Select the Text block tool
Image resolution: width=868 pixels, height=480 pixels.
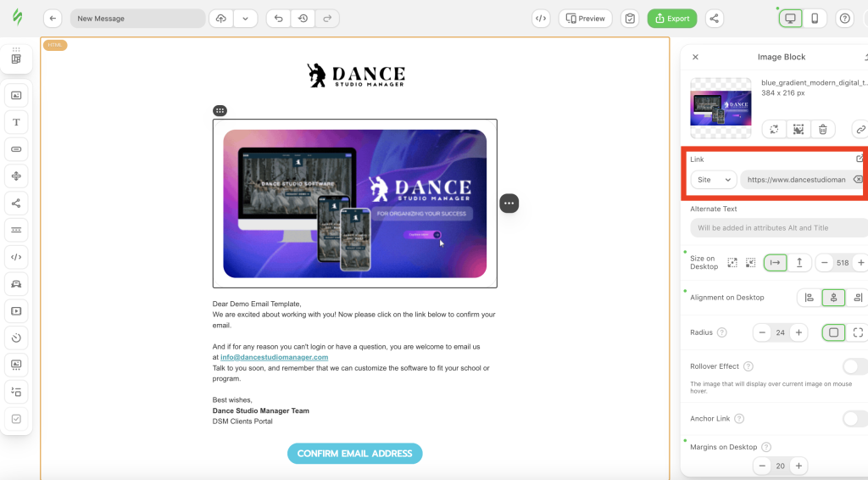[16, 122]
